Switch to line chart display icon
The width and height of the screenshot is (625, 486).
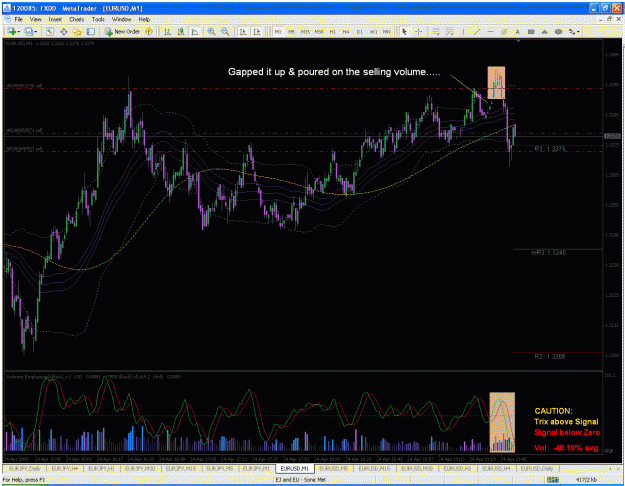(195, 31)
